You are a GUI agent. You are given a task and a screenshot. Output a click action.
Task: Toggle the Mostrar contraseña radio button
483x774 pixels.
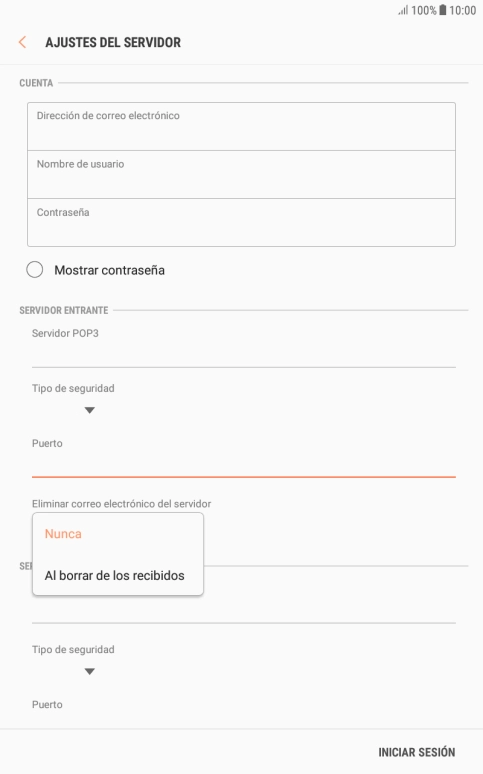35,270
